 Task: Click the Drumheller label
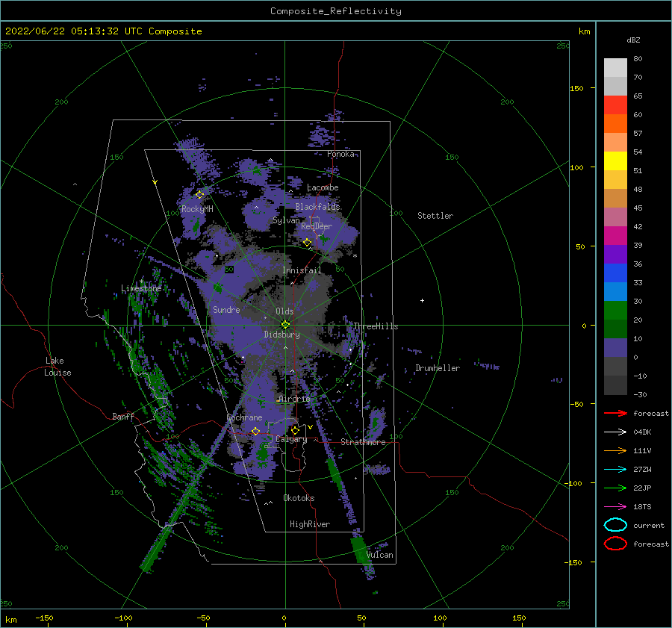point(438,368)
